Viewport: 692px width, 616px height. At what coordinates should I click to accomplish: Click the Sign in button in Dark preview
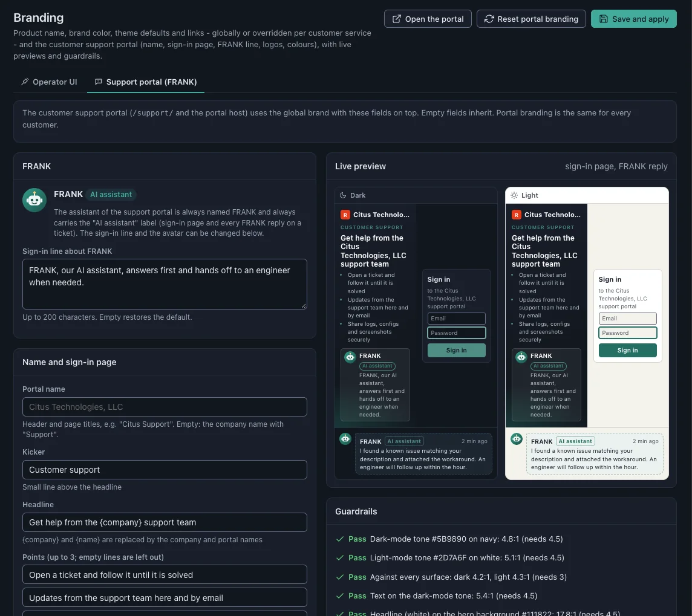(456, 350)
